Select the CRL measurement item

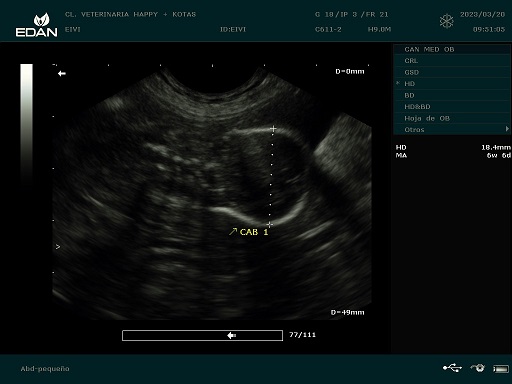click(x=452, y=61)
